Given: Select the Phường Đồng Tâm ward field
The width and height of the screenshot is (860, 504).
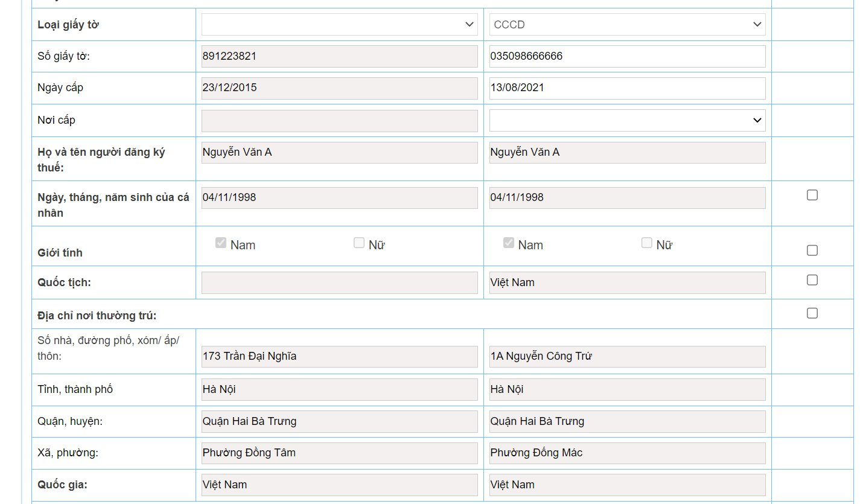Looking at the screenshot, I should click(x=339, y=453).
